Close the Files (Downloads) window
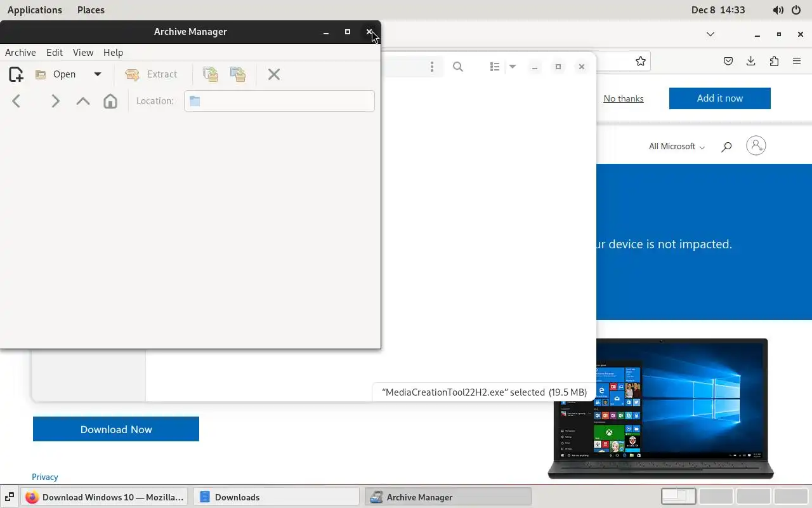The height and width of the screenshot is (508, 812). pyautogui.click(x=581, y=67)
